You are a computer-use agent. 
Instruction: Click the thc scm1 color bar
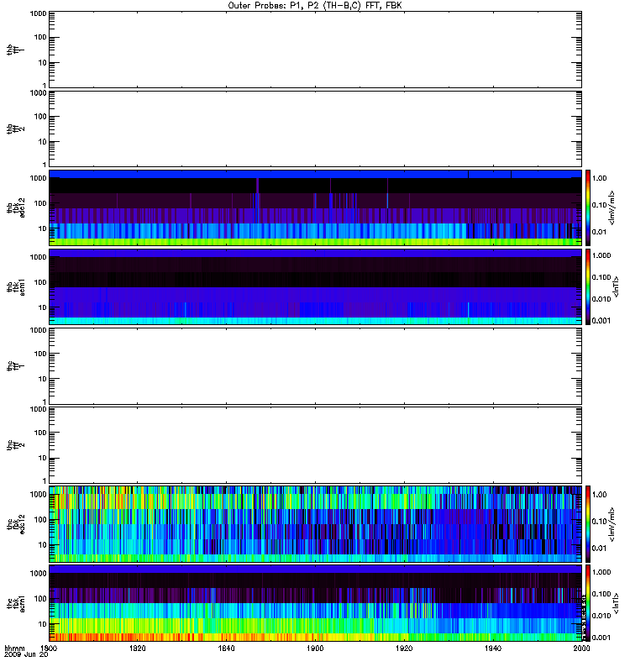[588, 603]
